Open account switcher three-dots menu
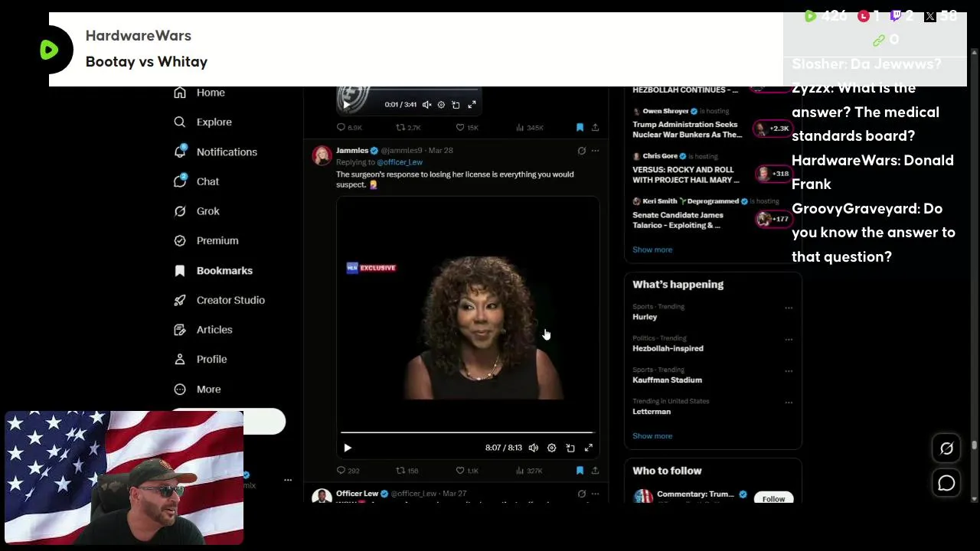 (288, 480)
